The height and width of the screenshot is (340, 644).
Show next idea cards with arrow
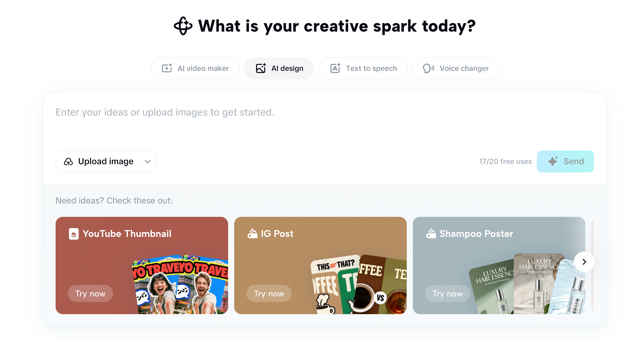tap(584, 262)
